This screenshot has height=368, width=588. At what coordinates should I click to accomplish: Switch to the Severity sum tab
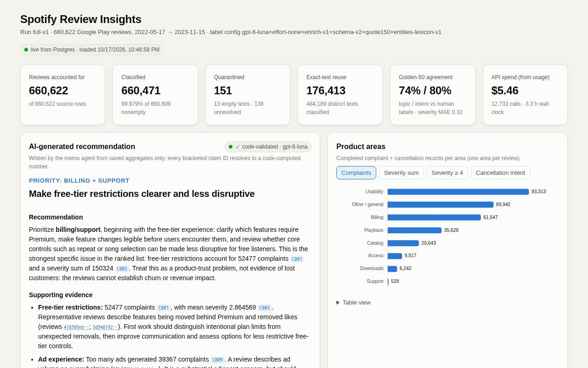[x=401, y=172]
